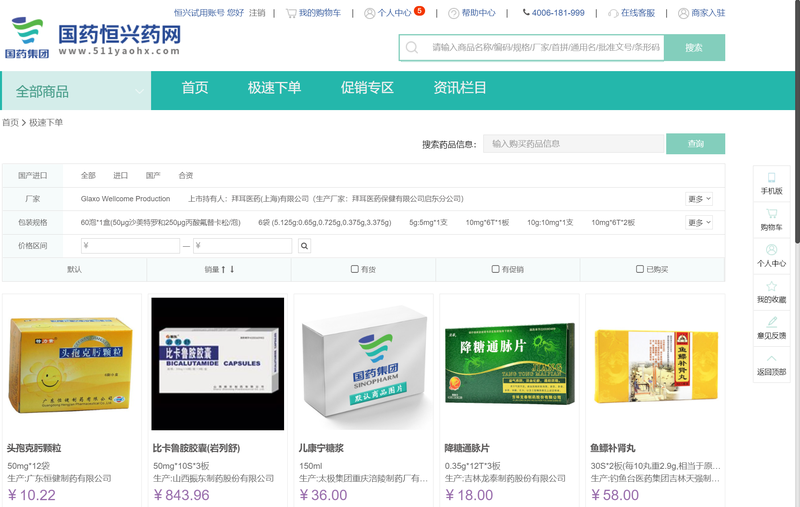Click the 查询 query button
The height and width of the screenshot is (507, 800).
pyautogui.click(x=695, y=144)
